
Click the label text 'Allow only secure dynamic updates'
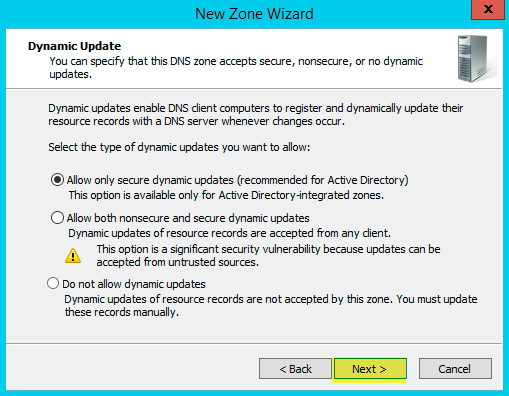[150, 180]
